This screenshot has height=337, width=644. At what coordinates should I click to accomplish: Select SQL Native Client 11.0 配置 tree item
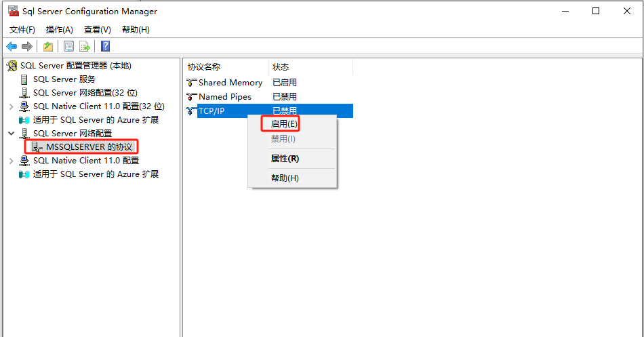click(x=86, y=161)
